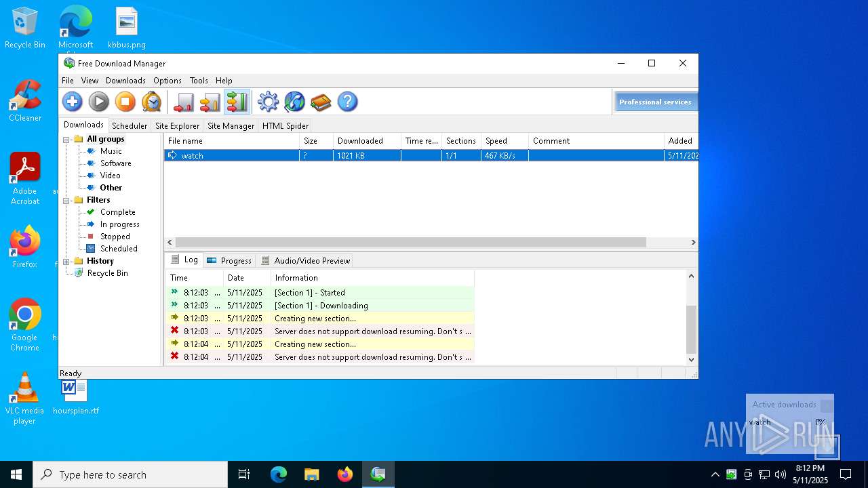Switch to the Progress tab
The image size is (868, 488).
tap(229, 260)
